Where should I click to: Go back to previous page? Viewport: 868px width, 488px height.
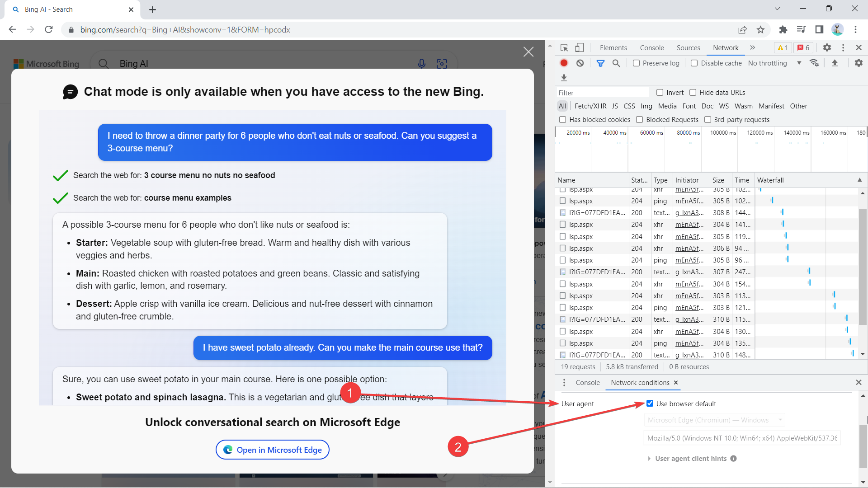click(x=12, y=30)
